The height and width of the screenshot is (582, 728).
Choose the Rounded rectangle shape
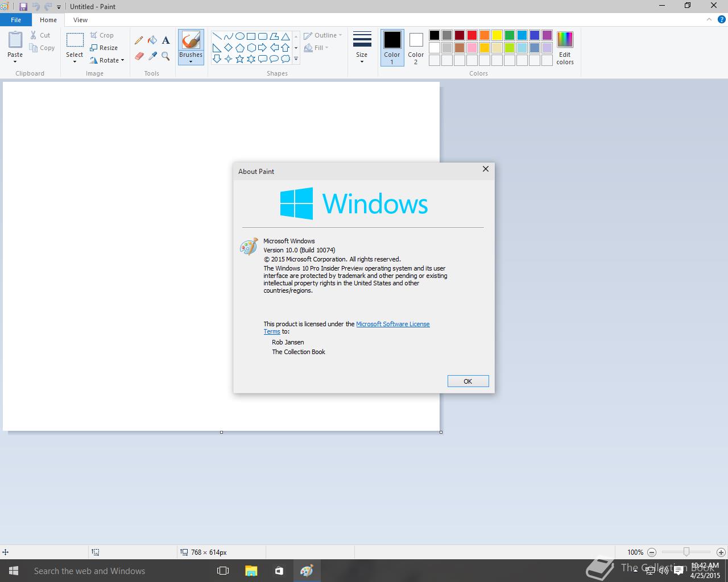262,36
